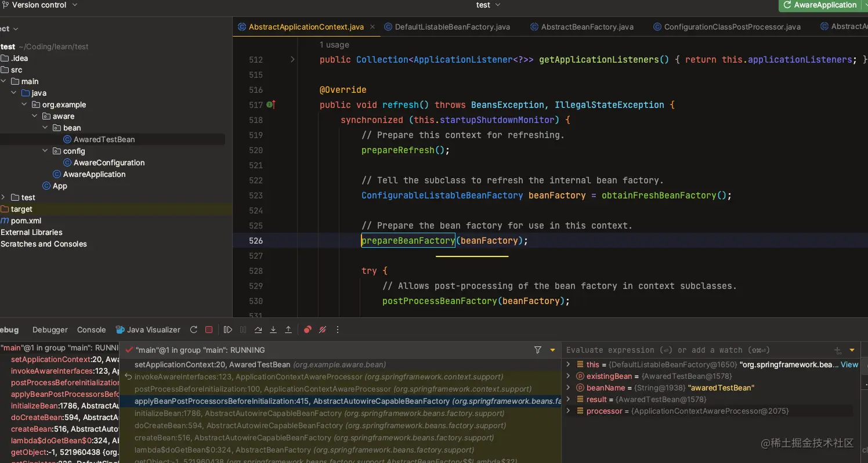
Task: Expand the existingBean variable
Action: 569,376
